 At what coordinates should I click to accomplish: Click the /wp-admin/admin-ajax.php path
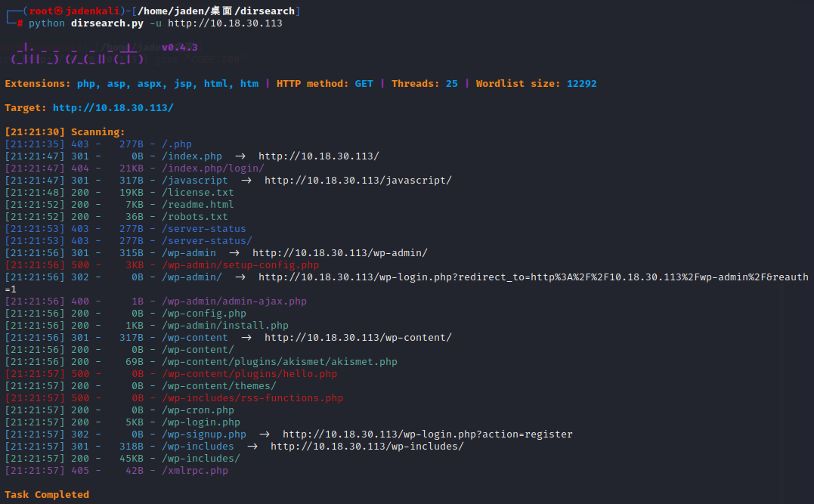click(234, 301)
